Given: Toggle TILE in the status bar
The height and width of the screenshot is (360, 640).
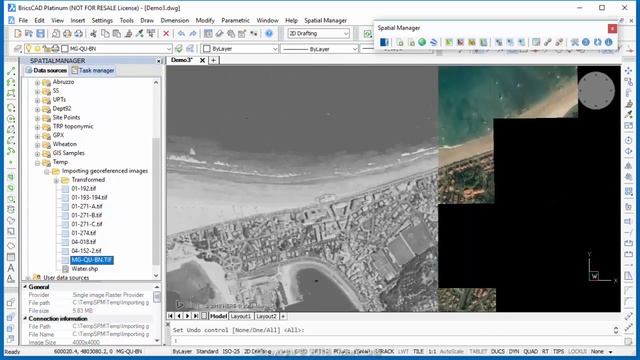Looking at the screenshot, I should coord(418,351).
